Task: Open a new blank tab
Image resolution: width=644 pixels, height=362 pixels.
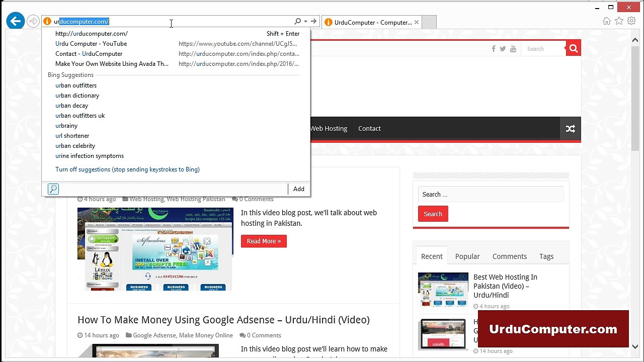Action: [429, 22]
